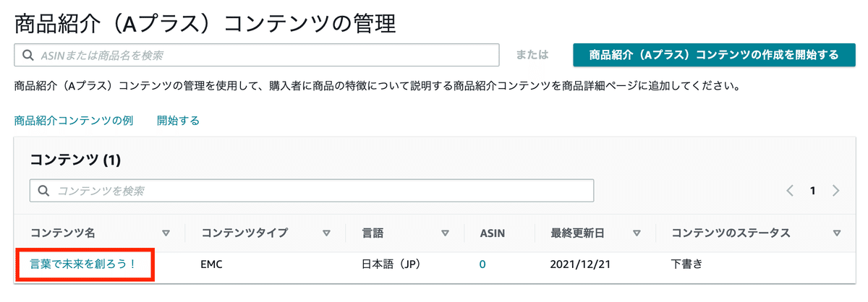Open the 開始する link

[x=178, y=121]
